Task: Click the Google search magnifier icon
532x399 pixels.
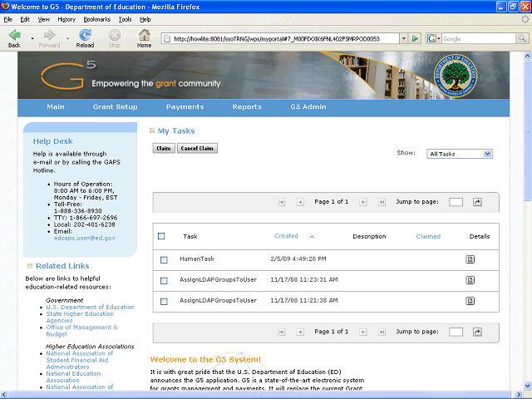Action: pos(522,39)
